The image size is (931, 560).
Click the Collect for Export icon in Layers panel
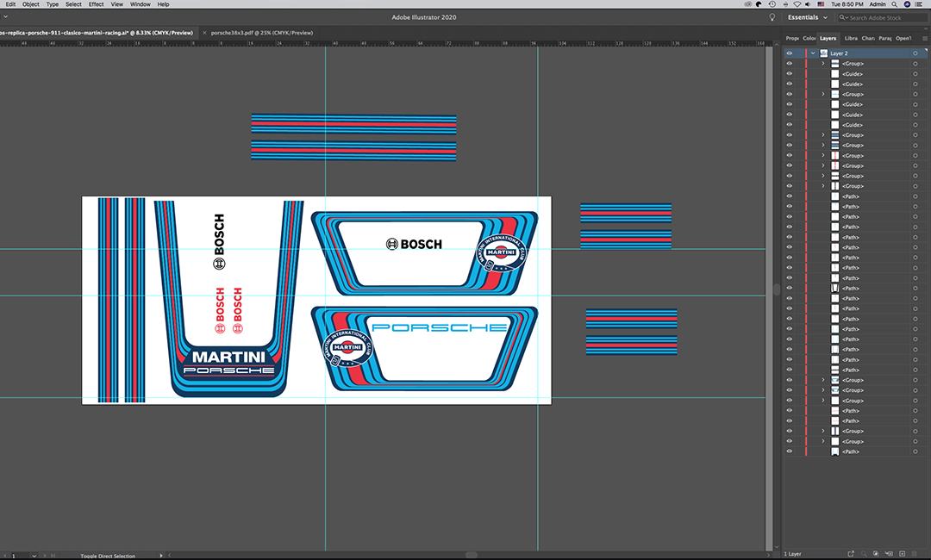click(851, 552)
